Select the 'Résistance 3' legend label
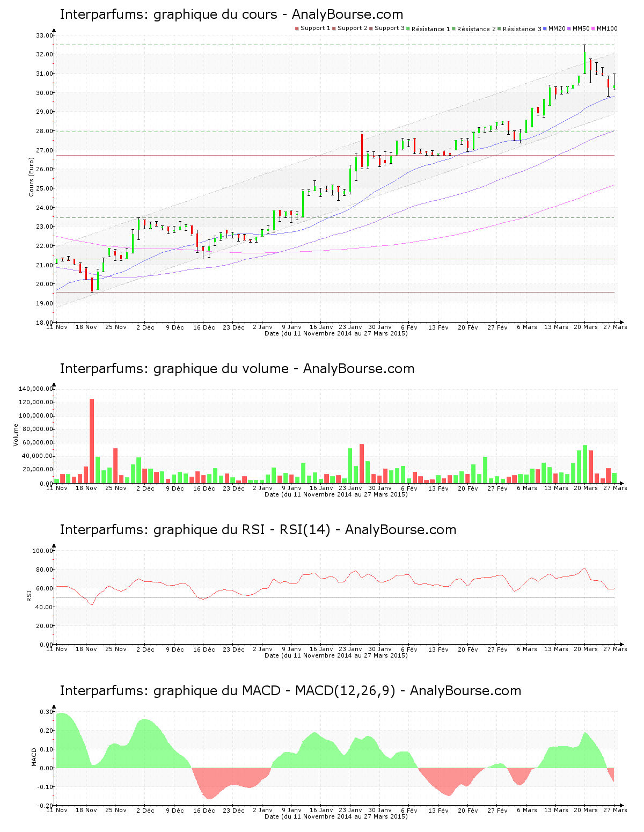 (x=522, y=29)
